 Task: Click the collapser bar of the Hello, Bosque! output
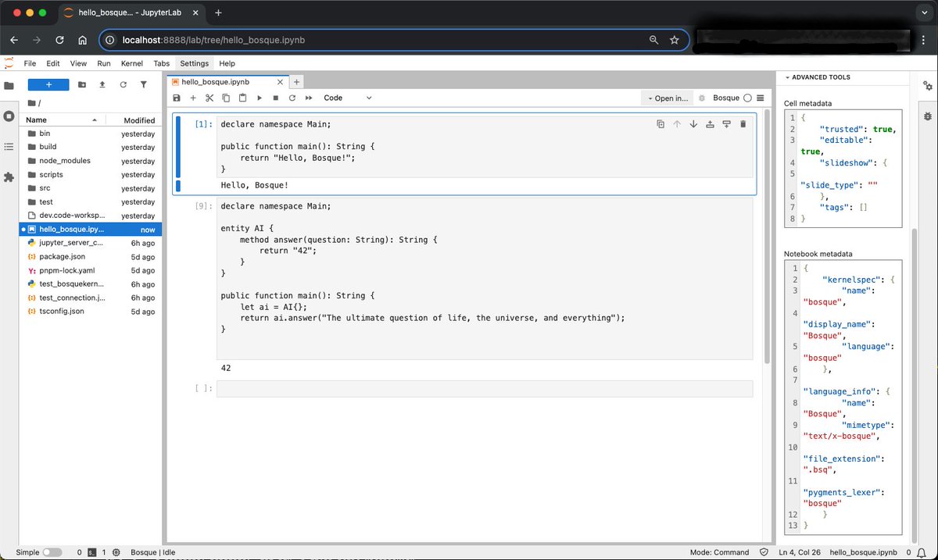178,185
